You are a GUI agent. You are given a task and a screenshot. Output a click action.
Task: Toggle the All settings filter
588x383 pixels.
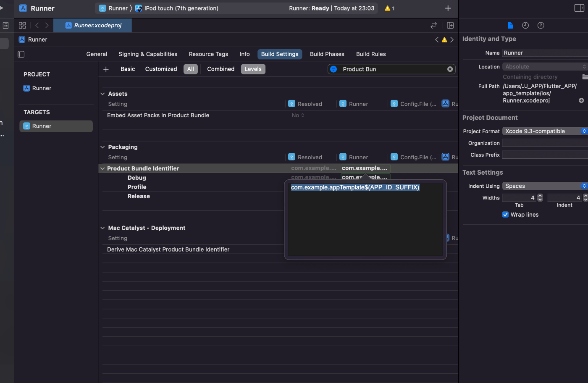pos(191,69)
